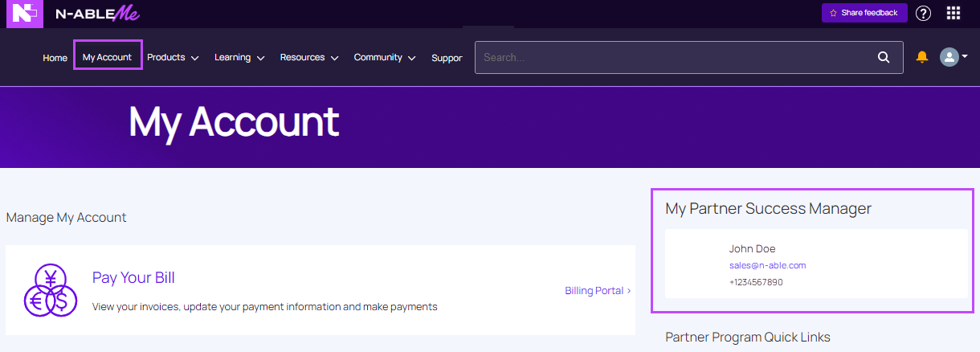Image resolution: width=980 pixels, height=352 pixels.
Task: Open the apps grid launcher
Action: click(953, 13)
